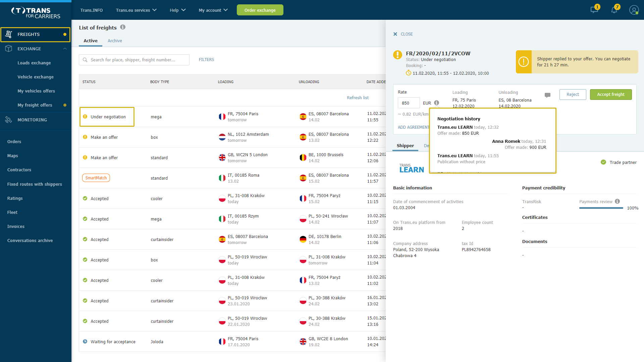Go to Maps in sidebar
This screenshot has height=362, width=644.
click(13, 156)
